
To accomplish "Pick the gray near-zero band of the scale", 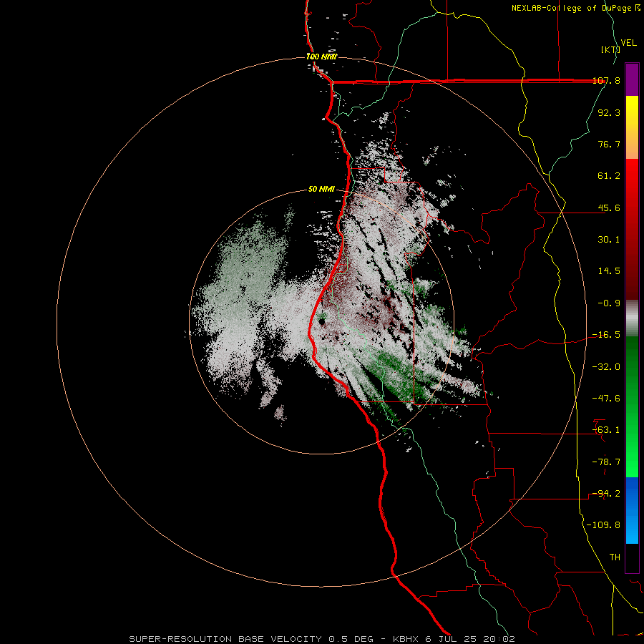I will (632, 318).
